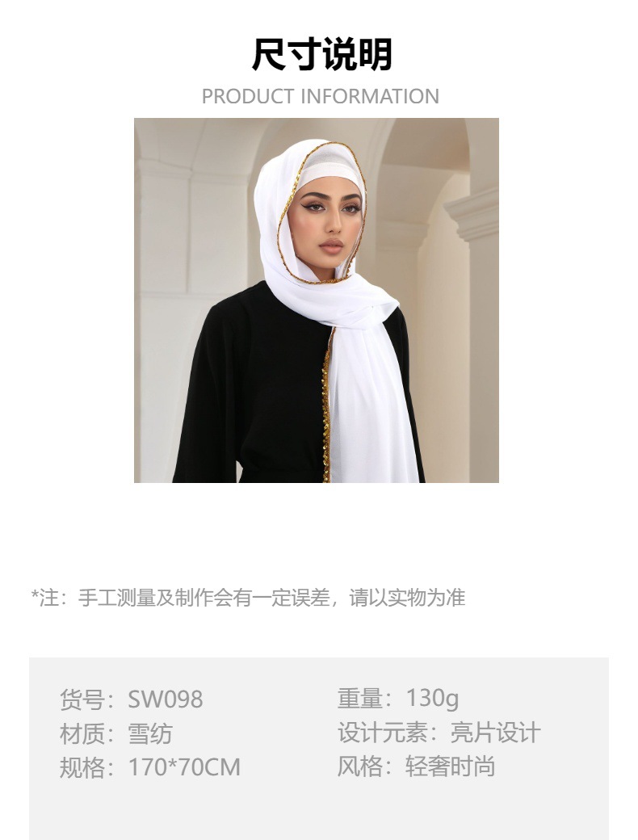Screen dimensions: 638x840
Task: Select the 规格 170*70CM text
Action: [x=150, y=767]
